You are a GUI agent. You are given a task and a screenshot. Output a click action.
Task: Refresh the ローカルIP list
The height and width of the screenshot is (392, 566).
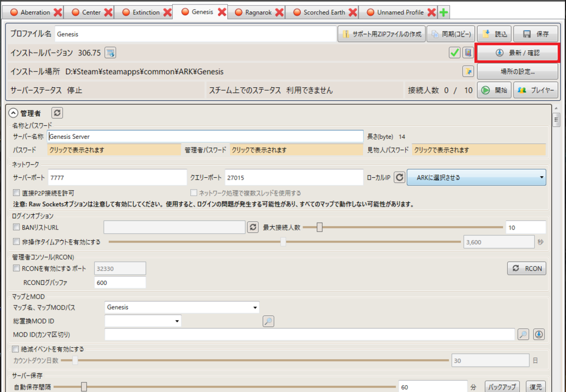pos(399,177)
